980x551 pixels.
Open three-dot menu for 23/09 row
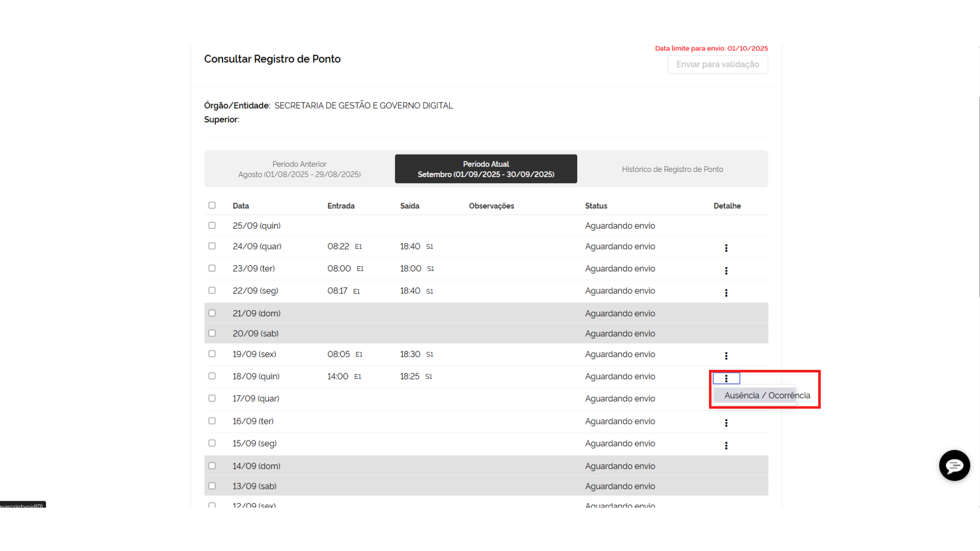[x=726, y=270]
